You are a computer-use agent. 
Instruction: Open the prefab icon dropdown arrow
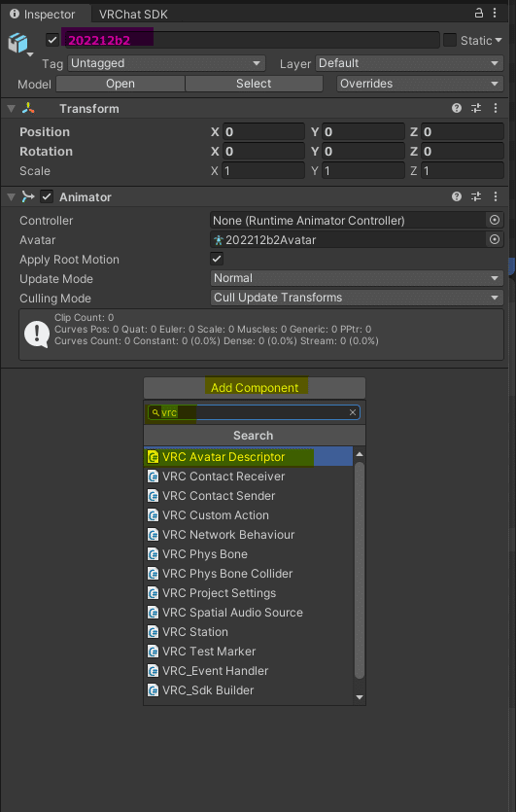click(30, 54)
